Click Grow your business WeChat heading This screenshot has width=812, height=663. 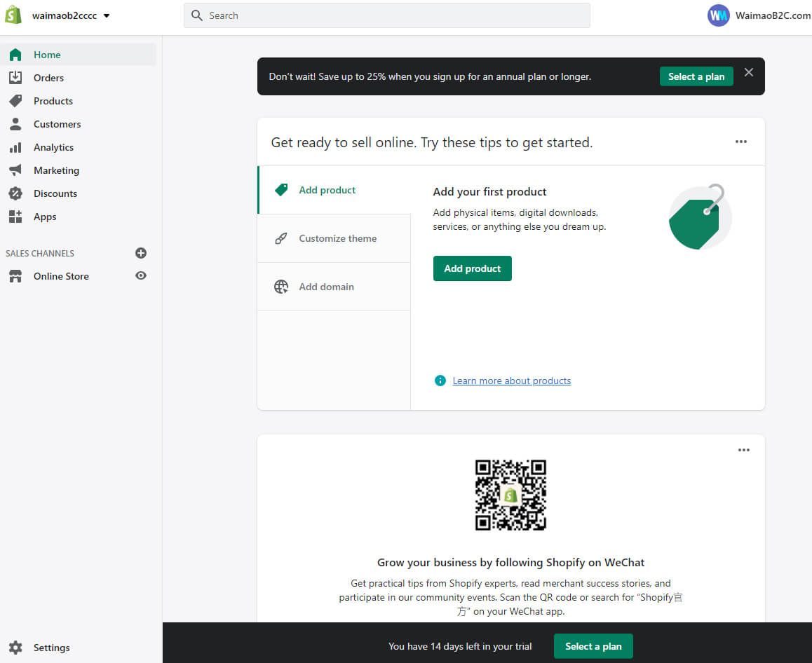[510, 563]
